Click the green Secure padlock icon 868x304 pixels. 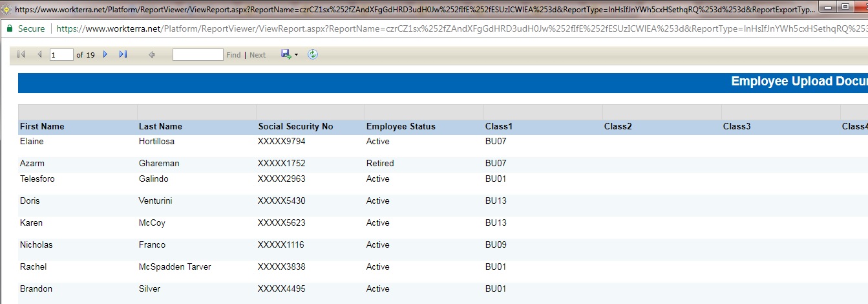(9, 28)
